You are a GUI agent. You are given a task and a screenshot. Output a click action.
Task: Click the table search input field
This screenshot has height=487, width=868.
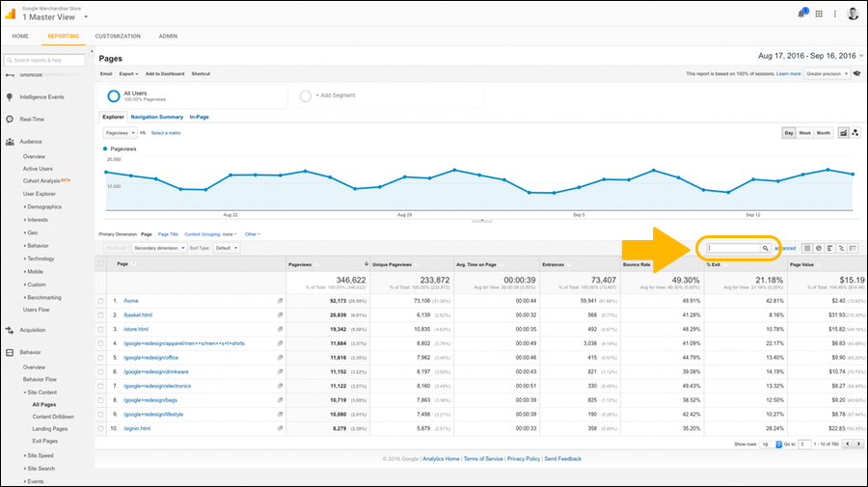coord(734,249)
